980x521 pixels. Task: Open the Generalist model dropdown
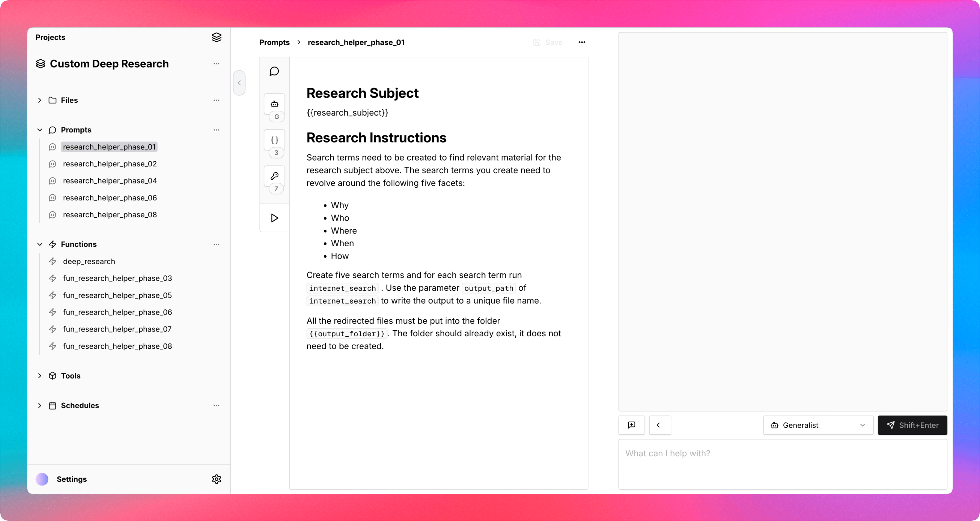[818, 425]
